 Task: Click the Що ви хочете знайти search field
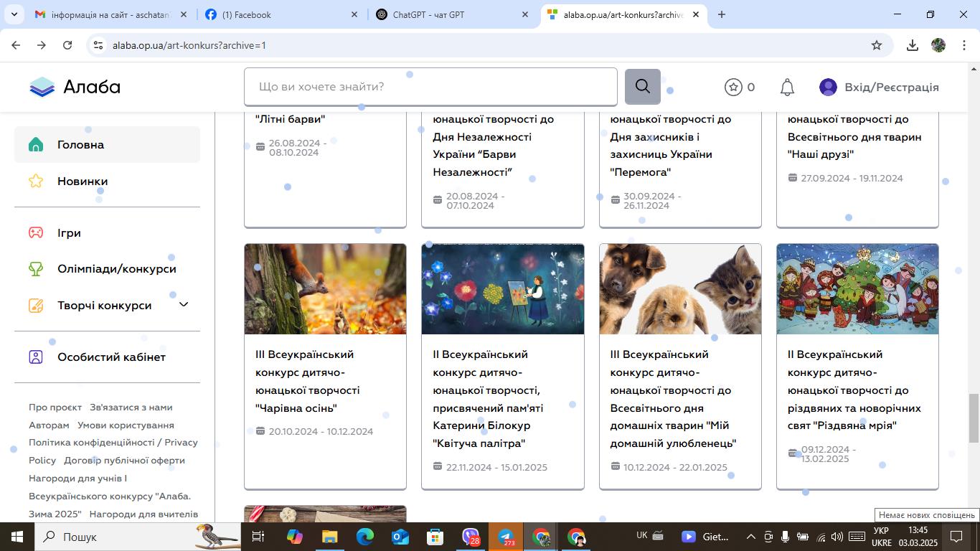point(430,87)
